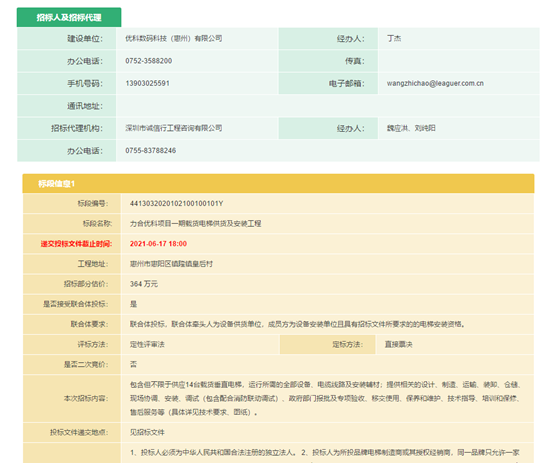The height and width of the screenshot is (463, 554).
Task: Click the 定标方法 value 直接票决
Action: (399, 344)
